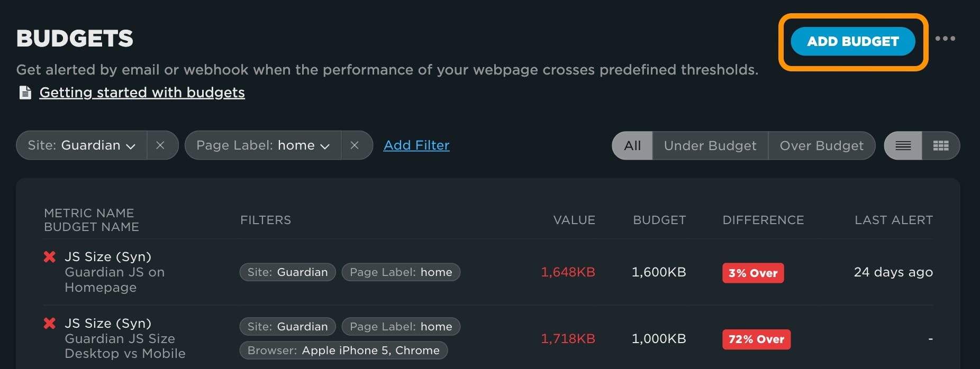This screenshot has height=369, width=980.
Task: Click red X on Desktop vs Mobile budget
Action: click(x=50, y=323)
